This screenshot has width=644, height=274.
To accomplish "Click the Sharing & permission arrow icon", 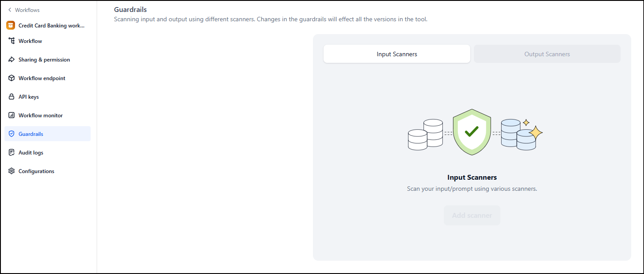I will point(11,60).
